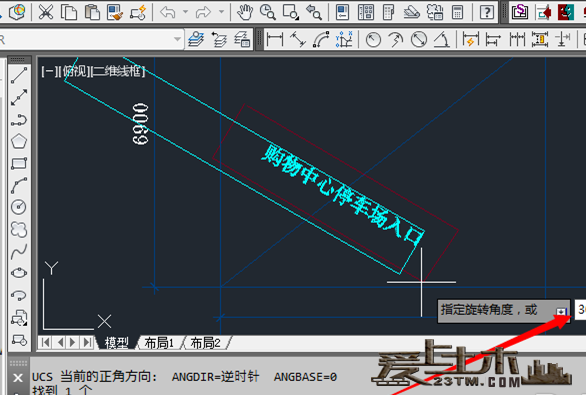Select the Aligned dimension tool

pos(298,39)
